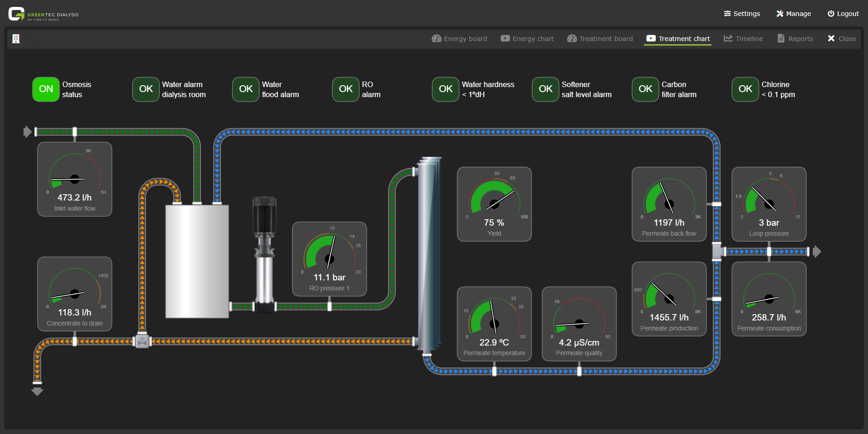Click the inlet water arrow

point(27,132)
